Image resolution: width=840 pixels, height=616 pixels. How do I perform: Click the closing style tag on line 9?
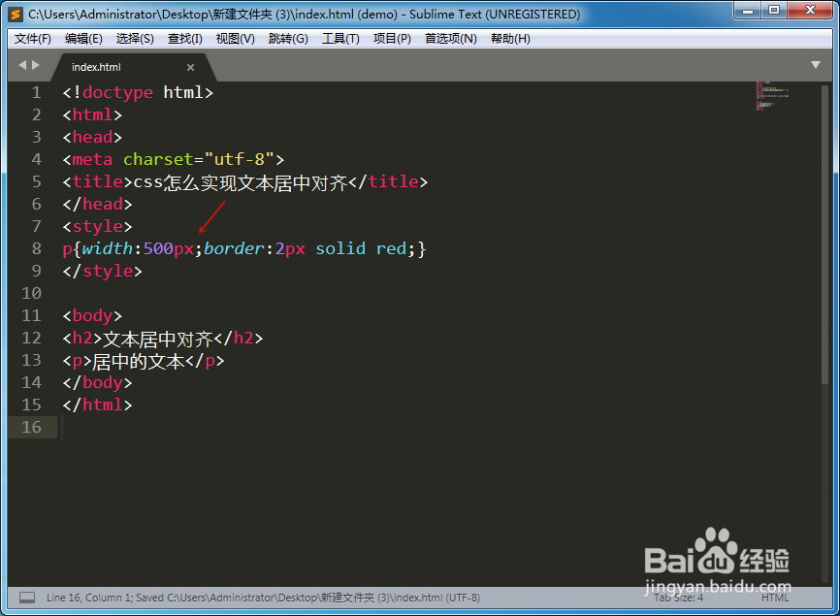point(102,271)
